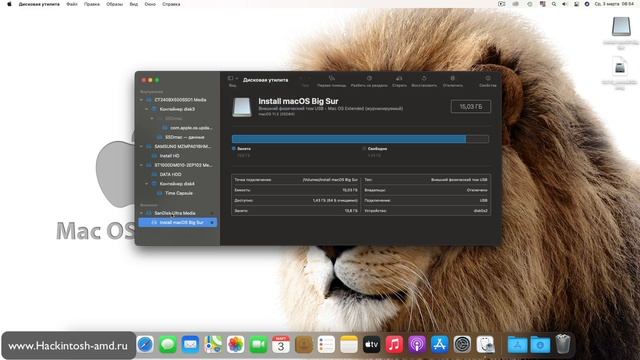Open Apple TV from the Dock
The width and height of the screenshot is (640, 360).
371,344
